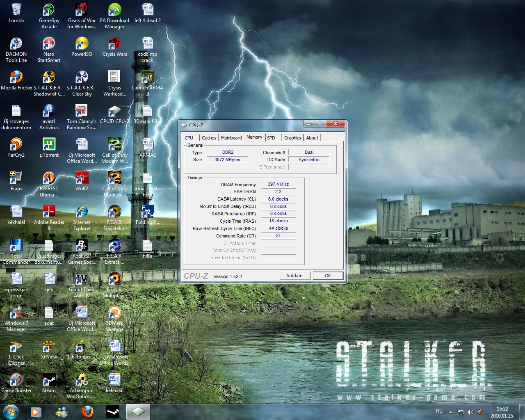This screenshot has width=525, height=420.
Task: Click the Validate button in CPU-Z
Action: [x=294, y=276]
